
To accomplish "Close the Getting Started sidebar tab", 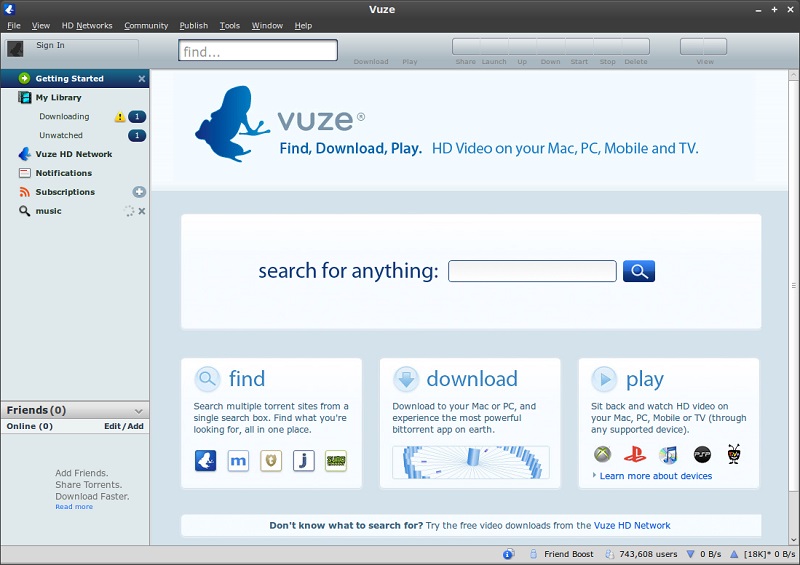I will tap(141, 79).
